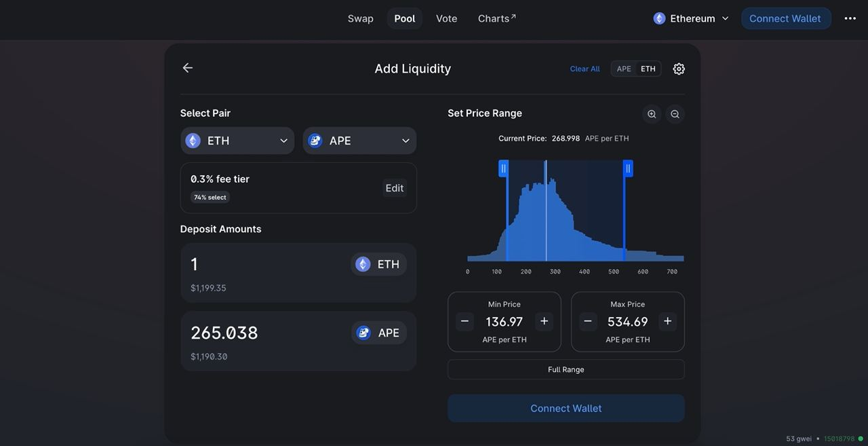Open the Vote tab

coord(446,18)
